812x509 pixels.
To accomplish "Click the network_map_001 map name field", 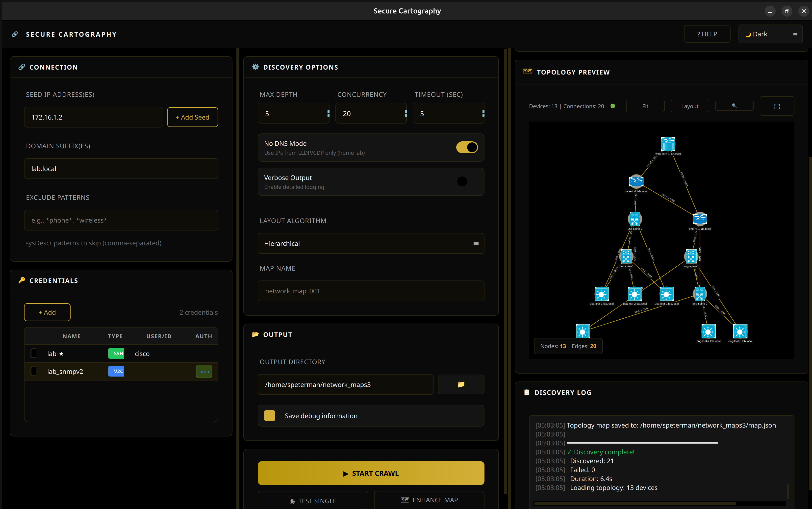I will pyautogui.click(x=370, y=290).
